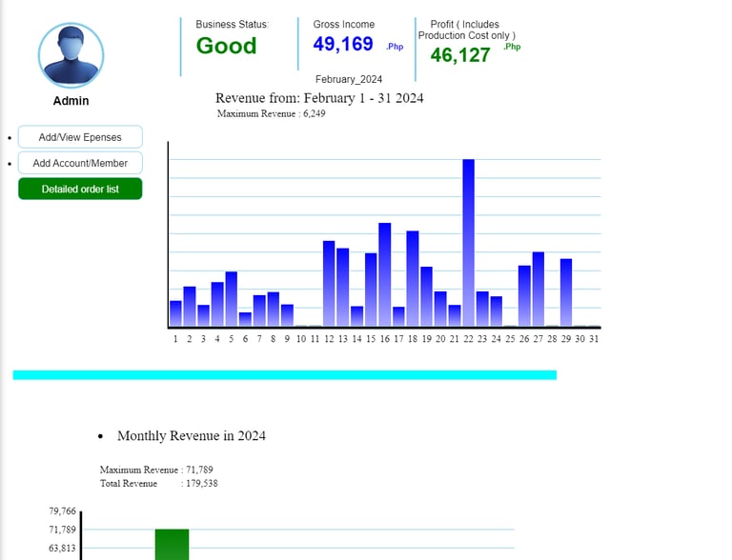The width and height of the screenshot is (732, 560).
Task: Select the green monthly revenue bar
Action: tap(173, 545)
